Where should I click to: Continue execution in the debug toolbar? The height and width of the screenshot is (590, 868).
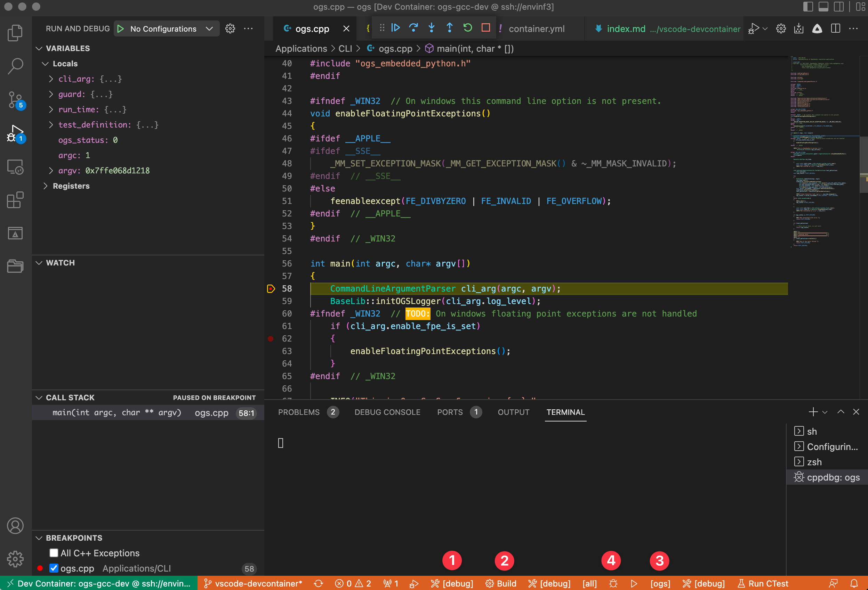point(395,28)
